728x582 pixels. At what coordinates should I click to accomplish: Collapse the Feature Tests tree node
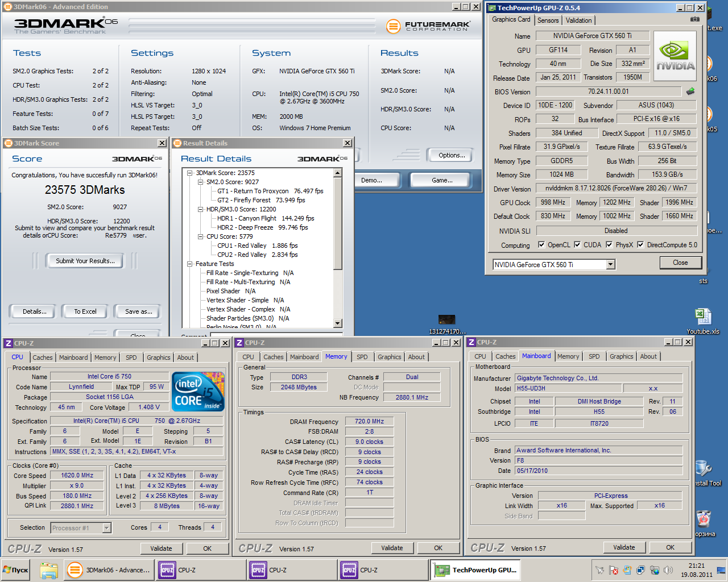pos(190,264)
